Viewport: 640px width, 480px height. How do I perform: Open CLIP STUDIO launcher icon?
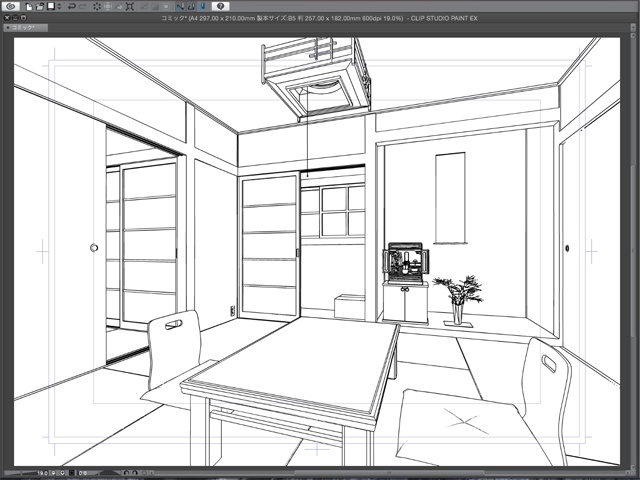(x=11, y=7)
